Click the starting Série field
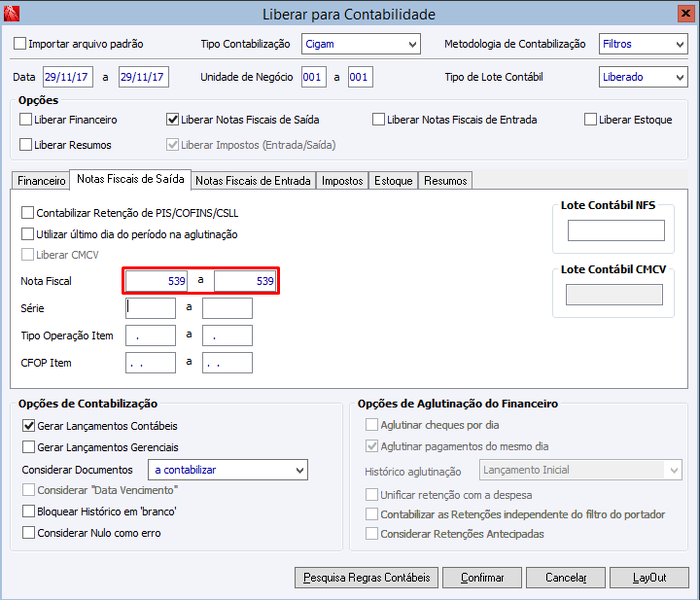This screenshot has height=600, width=700. click(x=150, y=308)
